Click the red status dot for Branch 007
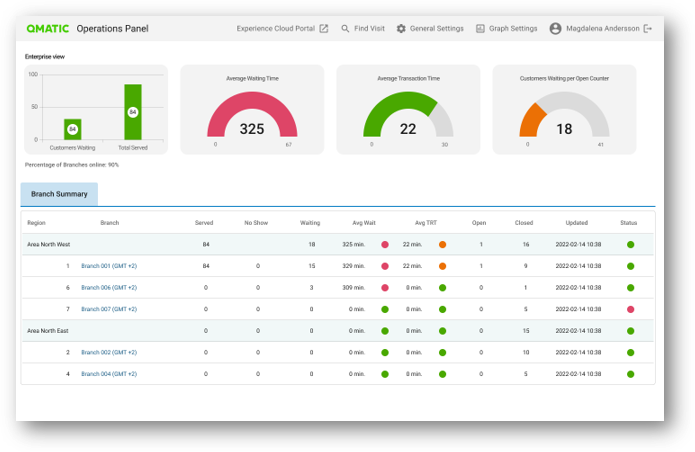 631,309
